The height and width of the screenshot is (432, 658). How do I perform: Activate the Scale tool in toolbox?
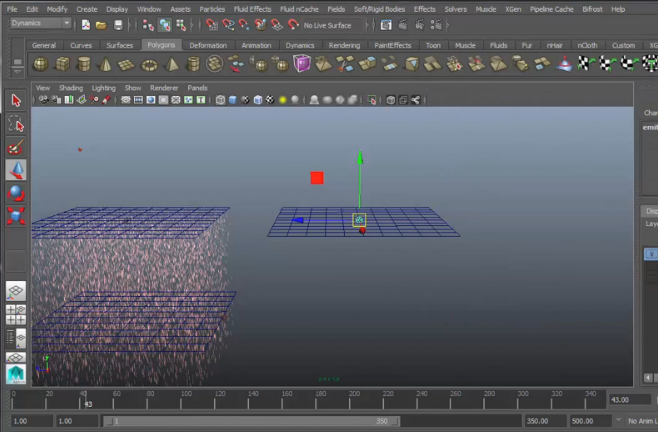[x=16, y=216]
